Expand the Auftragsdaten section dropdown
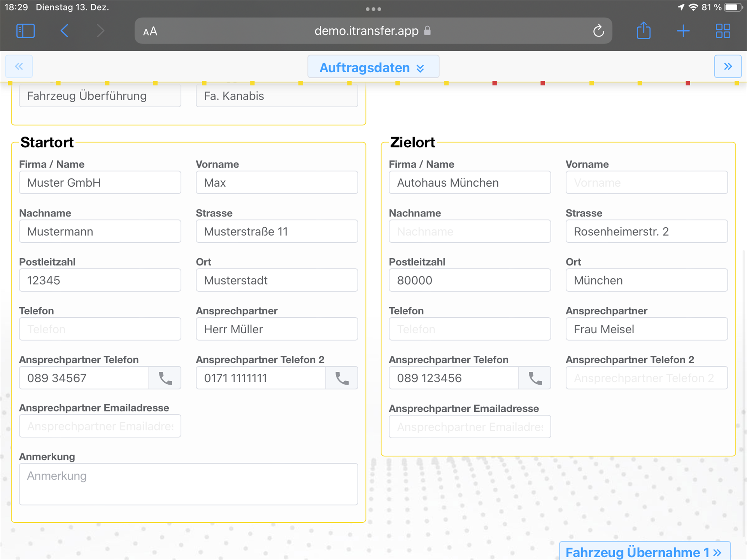The width and height of the screenshot is (747, 560). (x=373, y=67)
